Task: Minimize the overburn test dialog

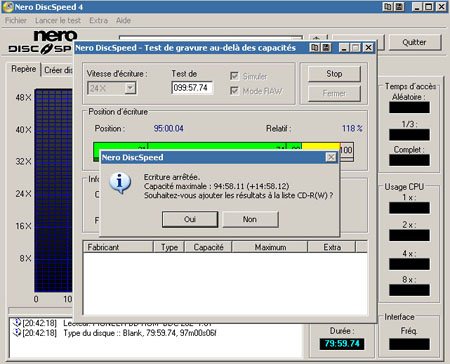Action: click(x=344, y=48)
